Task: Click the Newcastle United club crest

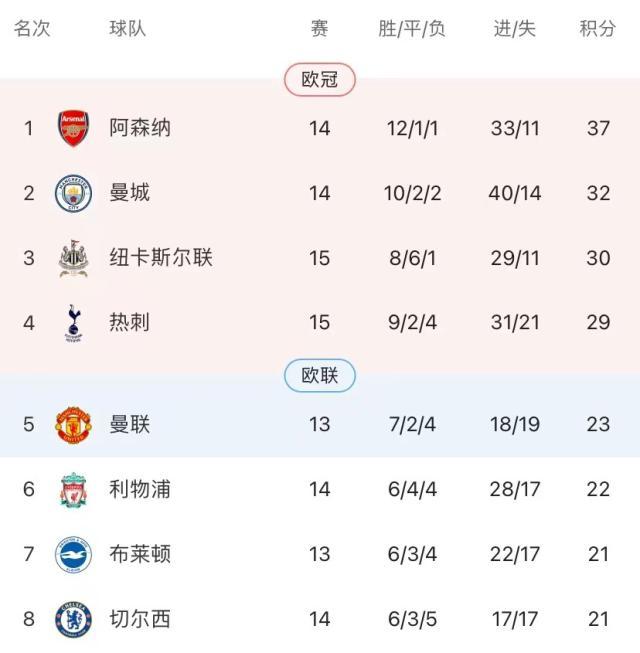Action: 73,258
